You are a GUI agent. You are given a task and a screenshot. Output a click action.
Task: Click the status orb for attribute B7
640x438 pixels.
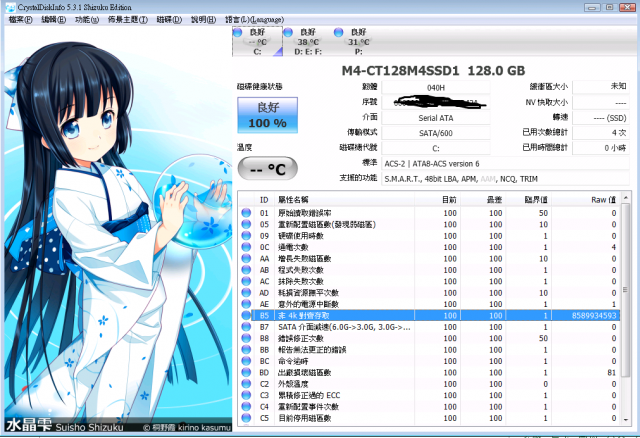tap(246, 327)
